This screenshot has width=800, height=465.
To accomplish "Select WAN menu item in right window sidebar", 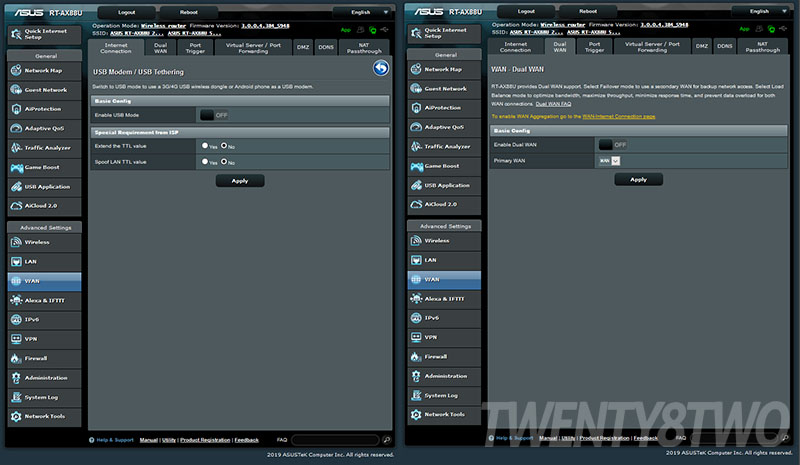I will point(444,280).
